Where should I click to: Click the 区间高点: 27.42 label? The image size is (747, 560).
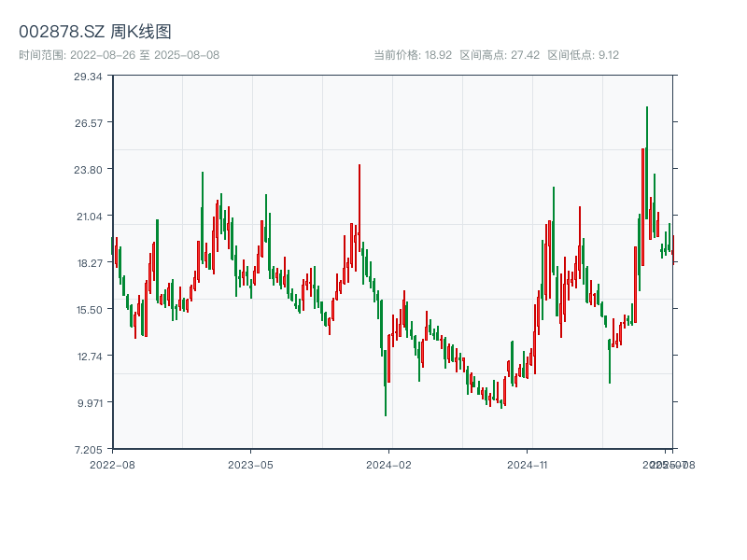click(500, 55)
